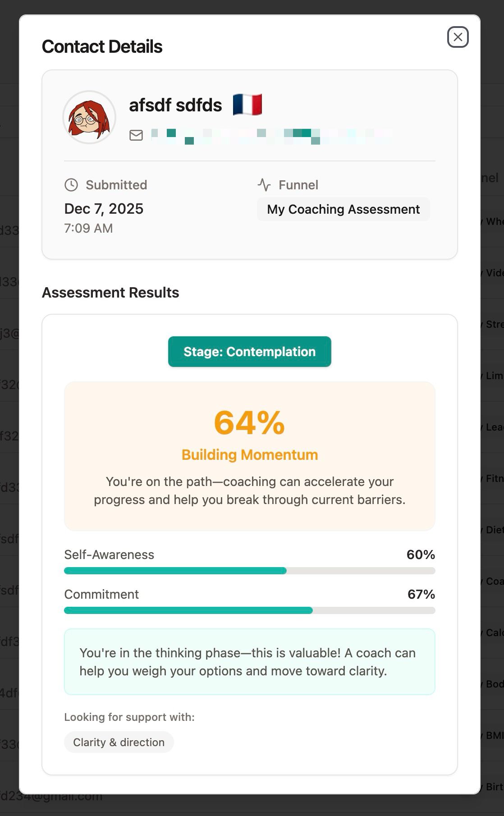Click the thinking phase advice box
Screen dimensions: 504x816
(x=250, y=662)
